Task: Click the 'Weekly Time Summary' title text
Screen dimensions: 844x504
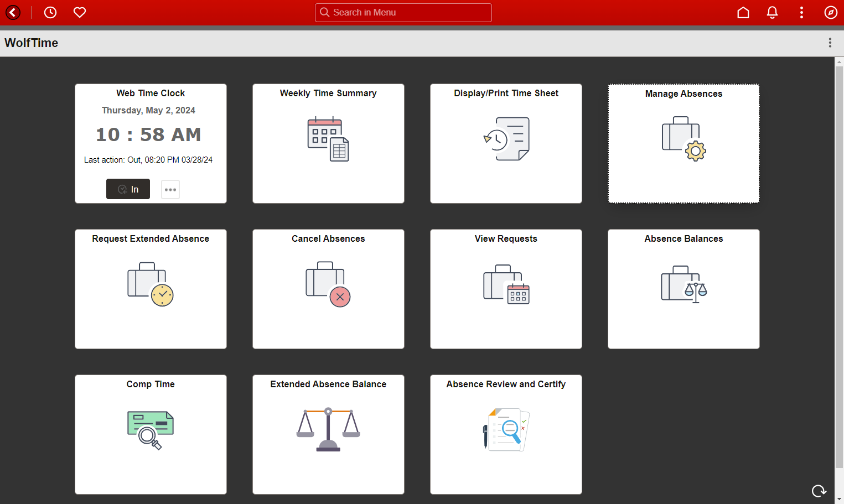Action: (328, 93)
